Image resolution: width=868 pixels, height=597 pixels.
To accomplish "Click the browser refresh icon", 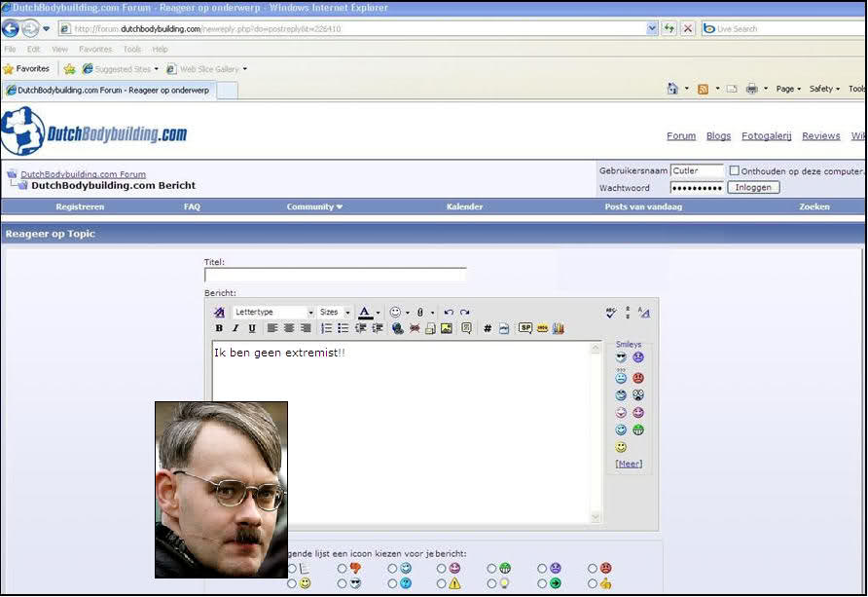I will click(669, 29).
